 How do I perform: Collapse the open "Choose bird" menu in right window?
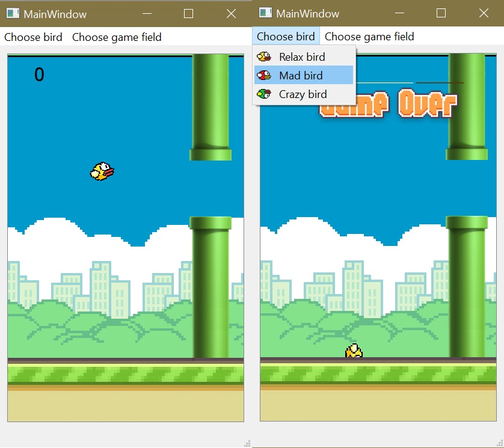(x=286, y=37)
